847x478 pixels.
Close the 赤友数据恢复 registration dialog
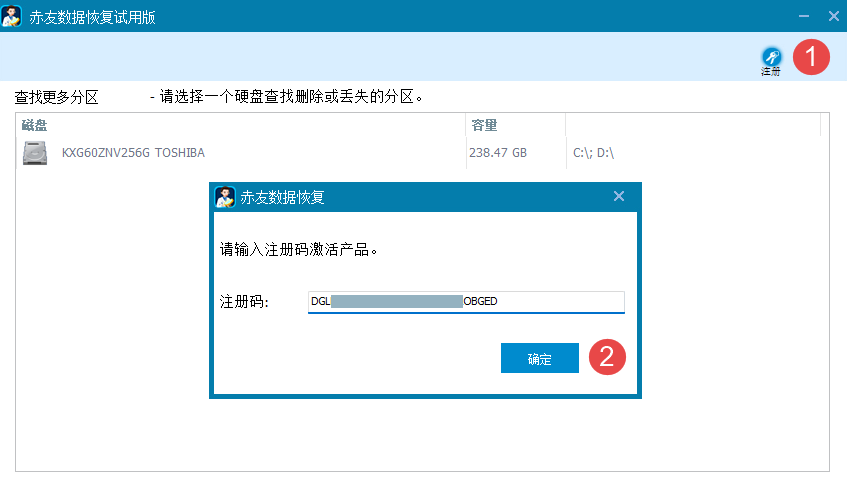click(x=618, y=197)
